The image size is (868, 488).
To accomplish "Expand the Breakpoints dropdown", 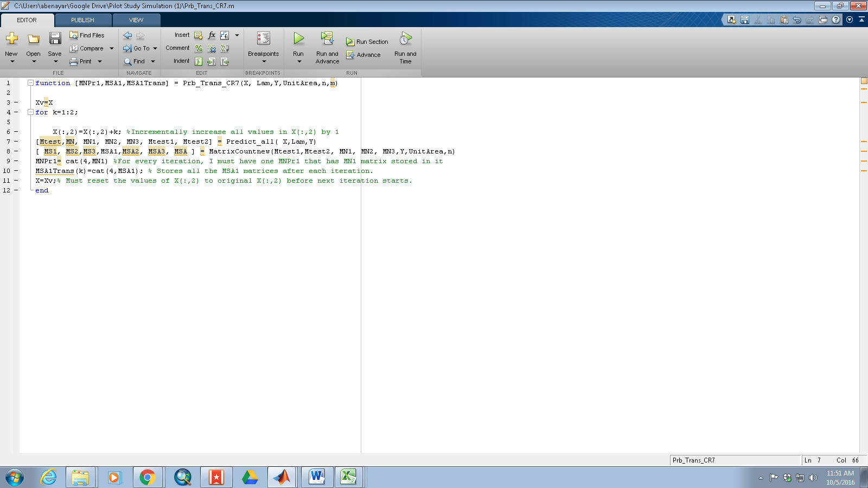I will 264,61.
